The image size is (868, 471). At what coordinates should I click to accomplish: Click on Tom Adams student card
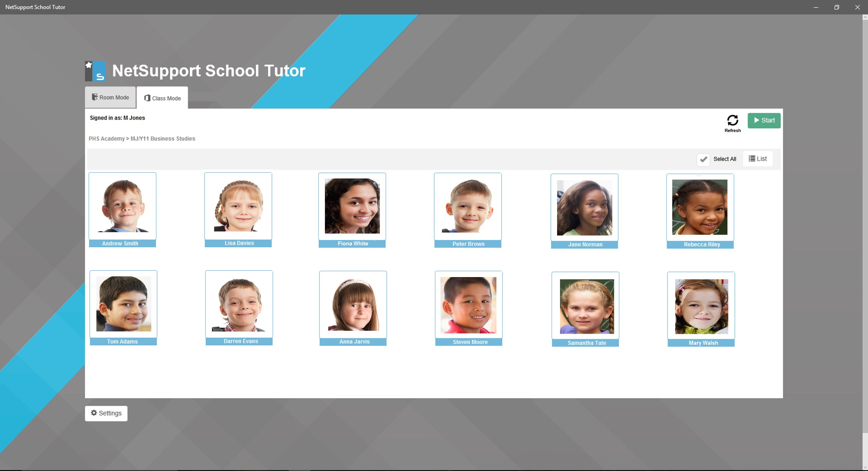(x=122, y=307)
